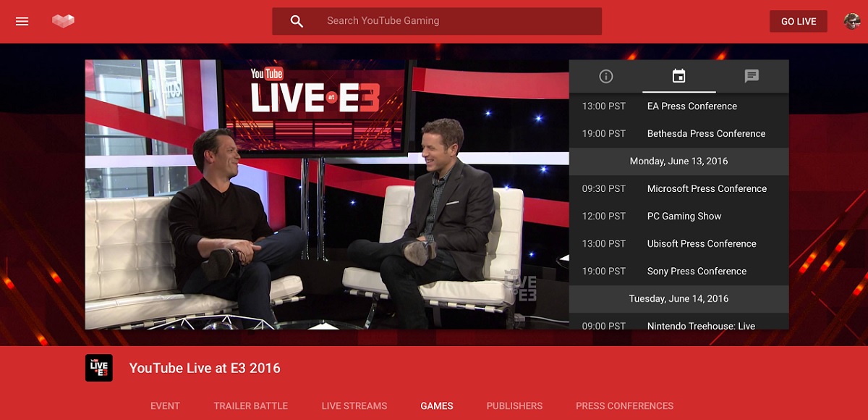The width and height of the screenshot is (868, 420).
Task: Switch to the info tab icon
Action: [x=606, y=76]
